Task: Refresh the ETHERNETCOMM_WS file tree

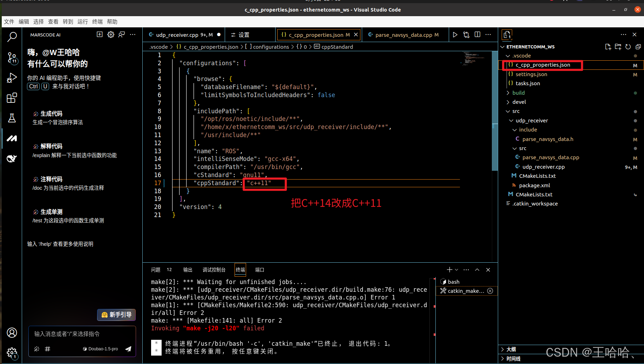Action: pos(628,47)
